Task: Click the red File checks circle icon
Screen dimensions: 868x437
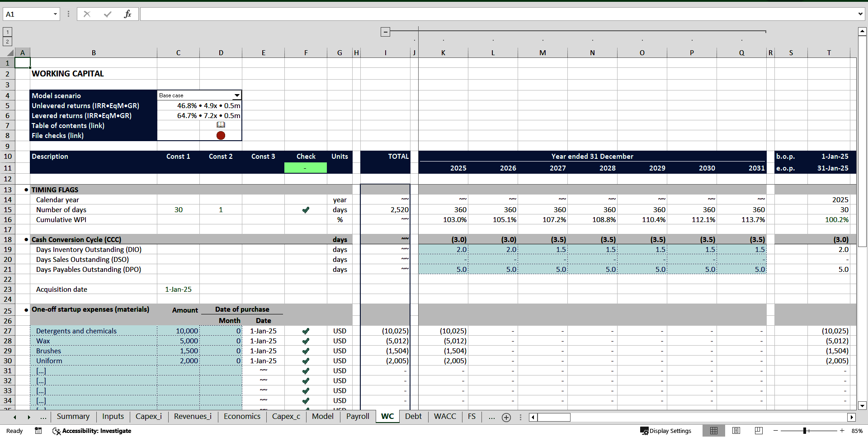Action: (221, 135)
